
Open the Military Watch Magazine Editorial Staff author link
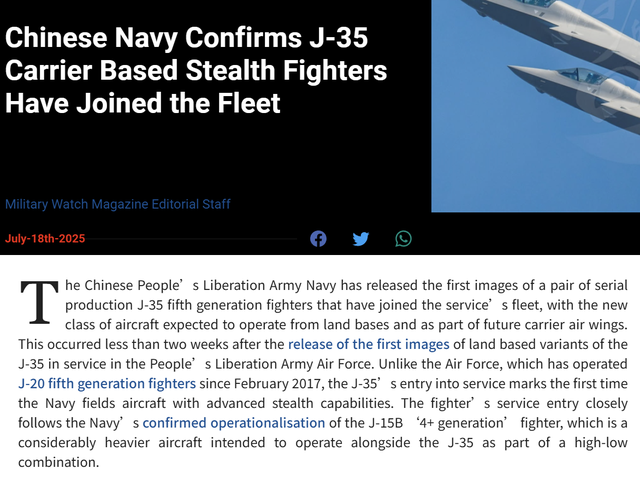(x=118, y=204)
